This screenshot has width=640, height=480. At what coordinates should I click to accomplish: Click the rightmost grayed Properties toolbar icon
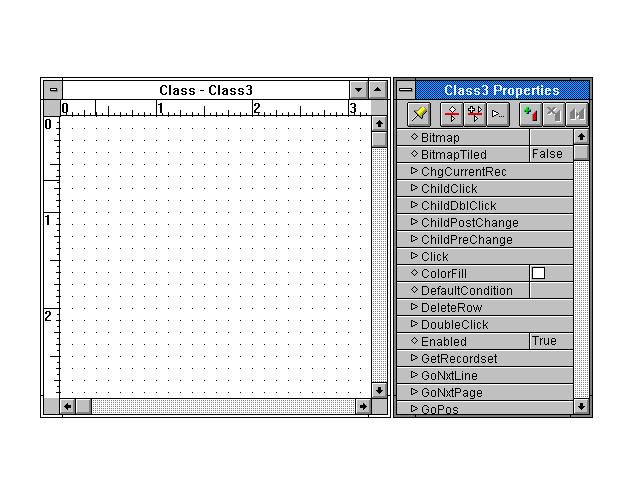click(x=576, y=114)
